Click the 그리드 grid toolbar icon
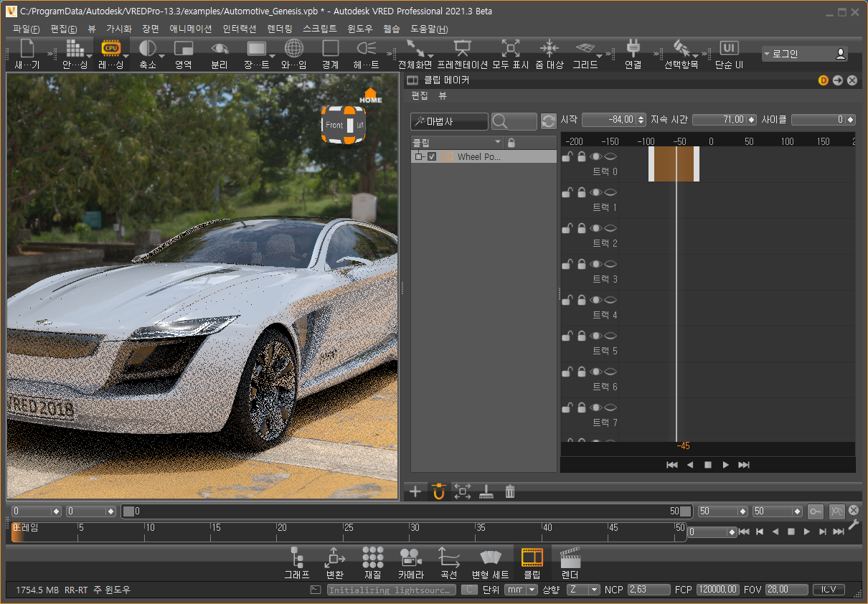The width and height of the screenshot is (868, 604). 585,49
